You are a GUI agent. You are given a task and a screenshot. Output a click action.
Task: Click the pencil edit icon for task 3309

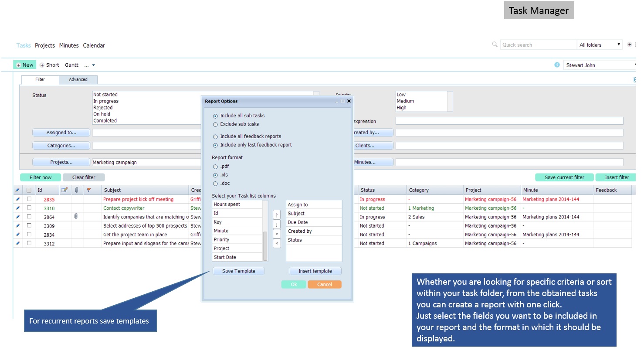click(18, 225)
